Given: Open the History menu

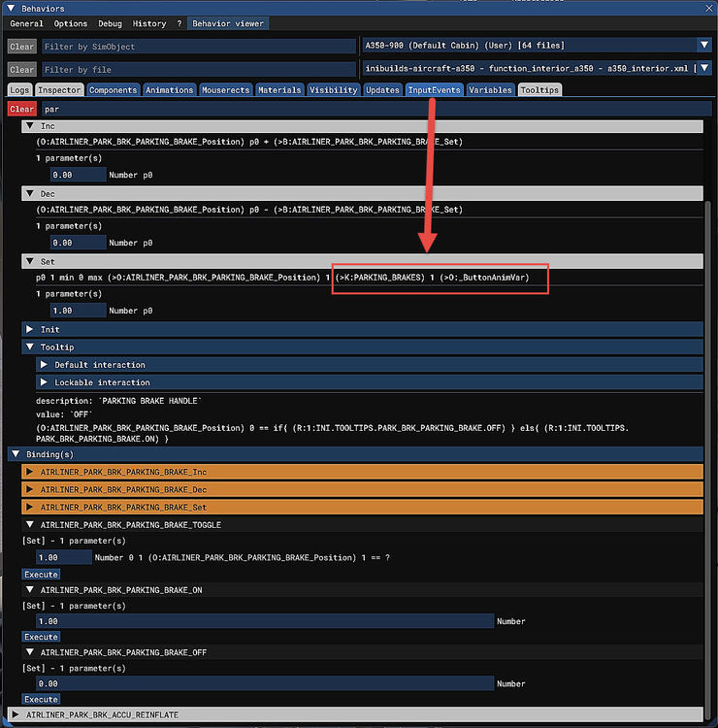Looking at the screenshot, I should point(148,23).
